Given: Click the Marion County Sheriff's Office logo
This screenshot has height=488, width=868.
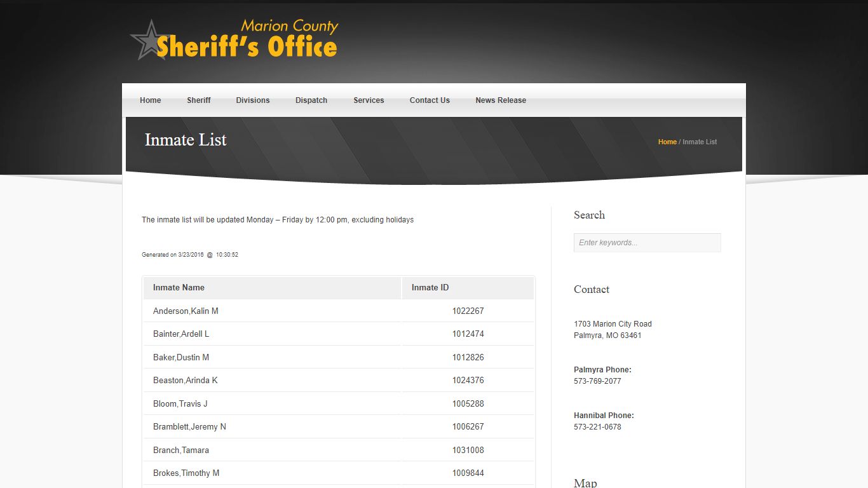Looking at the screenshot, I should (x=234, y=39).
